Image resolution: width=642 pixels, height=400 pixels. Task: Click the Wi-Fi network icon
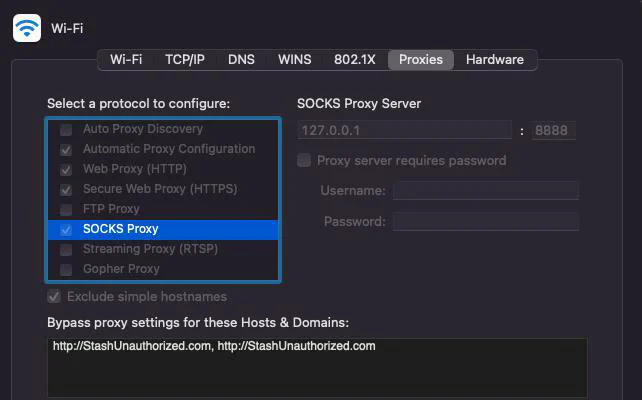(x=27, y=28)
